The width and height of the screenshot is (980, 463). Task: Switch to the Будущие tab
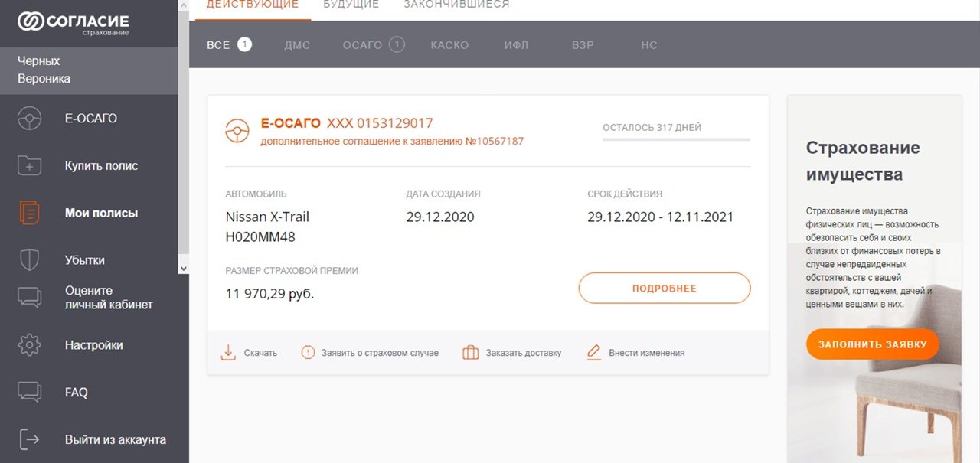(351, 5)
